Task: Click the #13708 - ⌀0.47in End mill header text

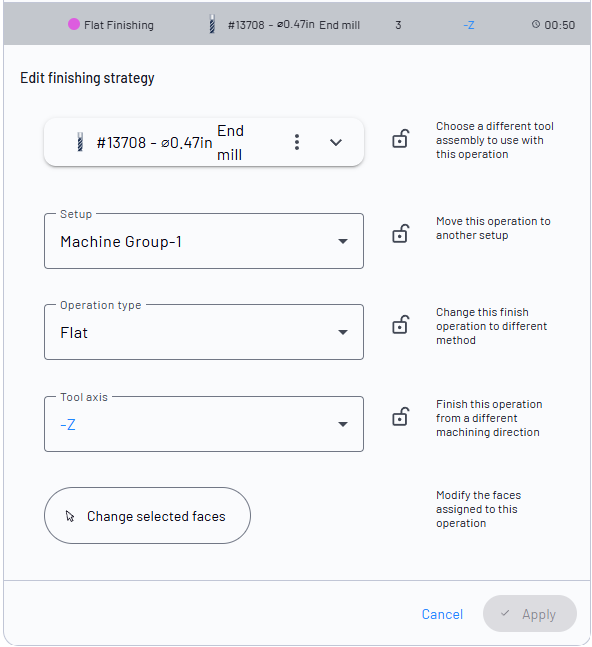Action: click(x=294, y=25)
